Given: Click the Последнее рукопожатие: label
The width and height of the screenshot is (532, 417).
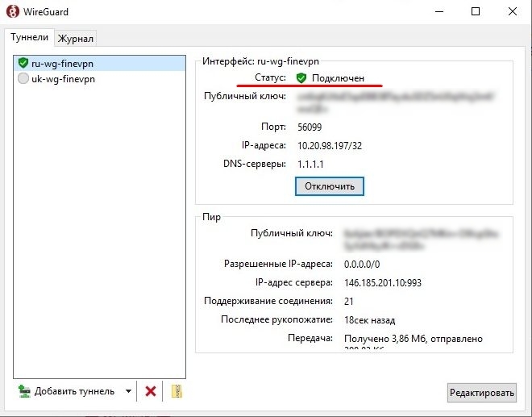Looking at the screenshot, I should [276, 319].
